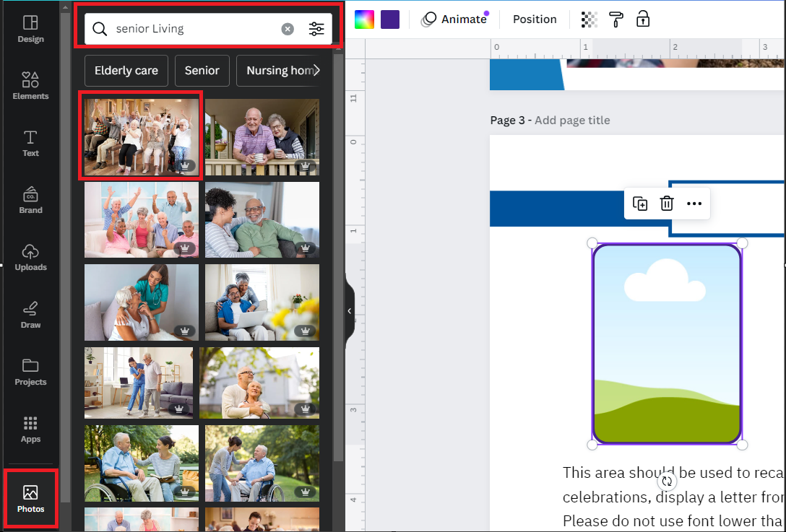The width and height of the screenshot is (786, 532).
Task: Select the 'Senior' suggestion chip
Action: pos(202,71)
